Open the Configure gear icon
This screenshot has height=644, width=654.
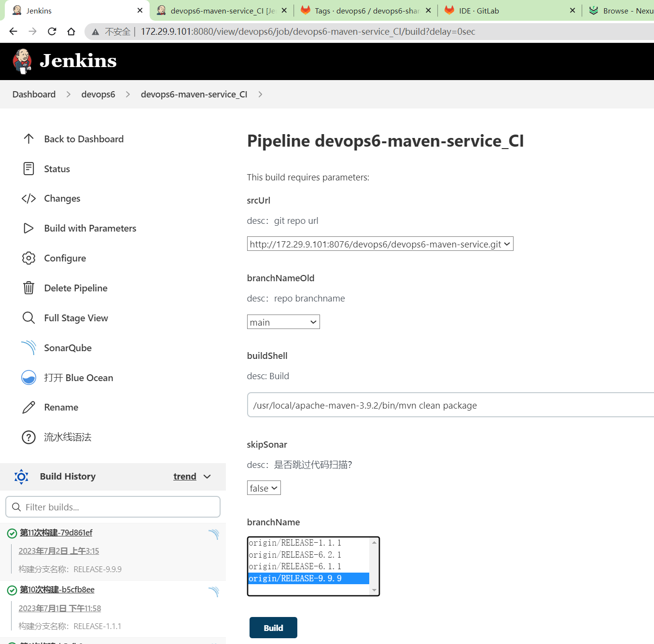[28, 258]
